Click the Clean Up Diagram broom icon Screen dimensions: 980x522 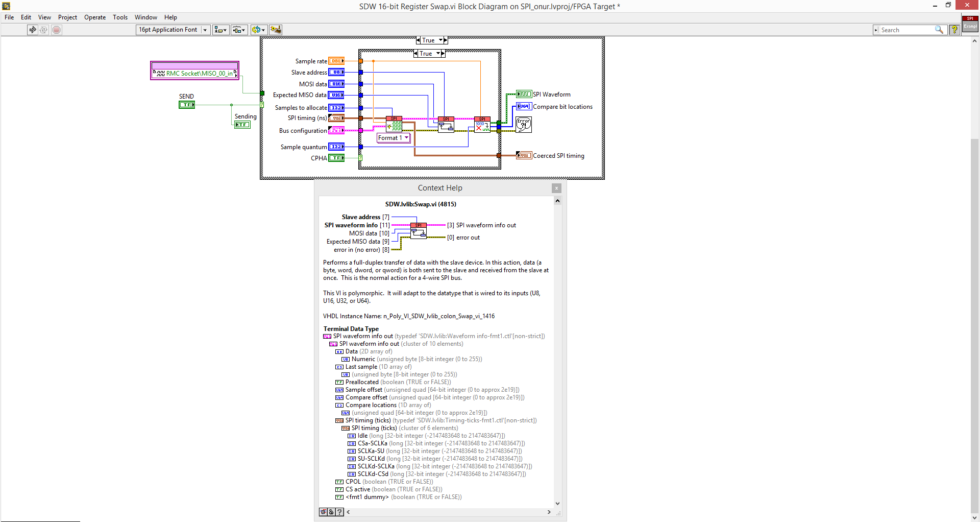point(276,30)
